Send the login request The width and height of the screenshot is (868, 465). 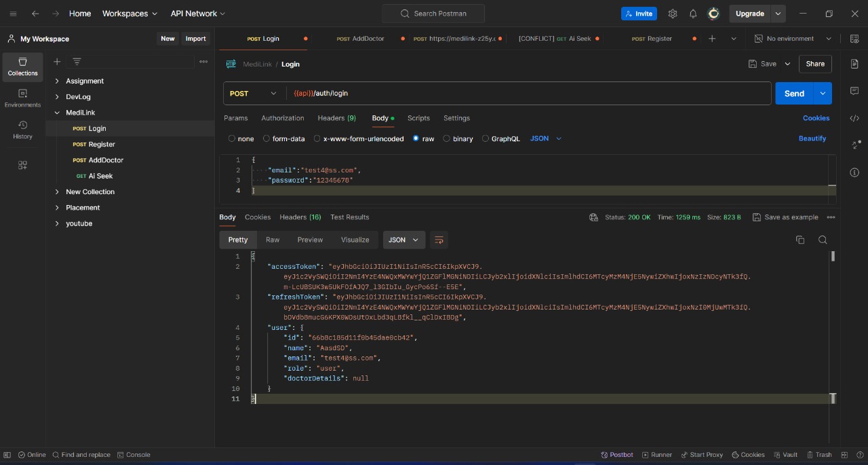pos(794,94)
